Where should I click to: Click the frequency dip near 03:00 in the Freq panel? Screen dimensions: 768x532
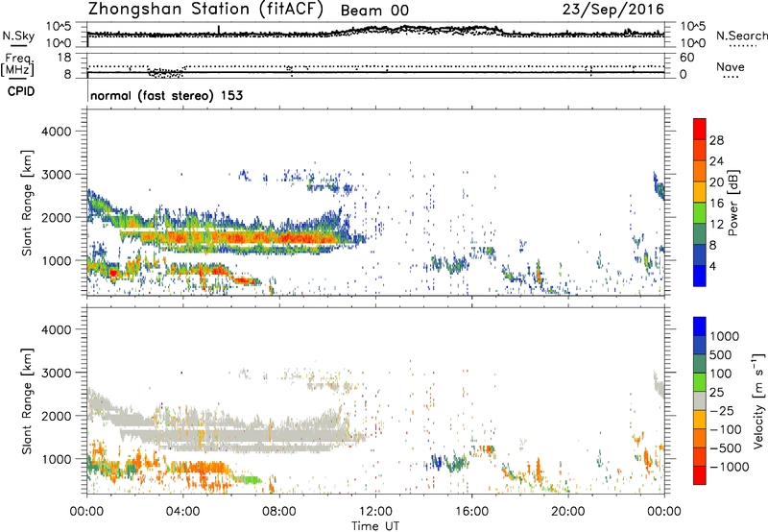(165, 74)
